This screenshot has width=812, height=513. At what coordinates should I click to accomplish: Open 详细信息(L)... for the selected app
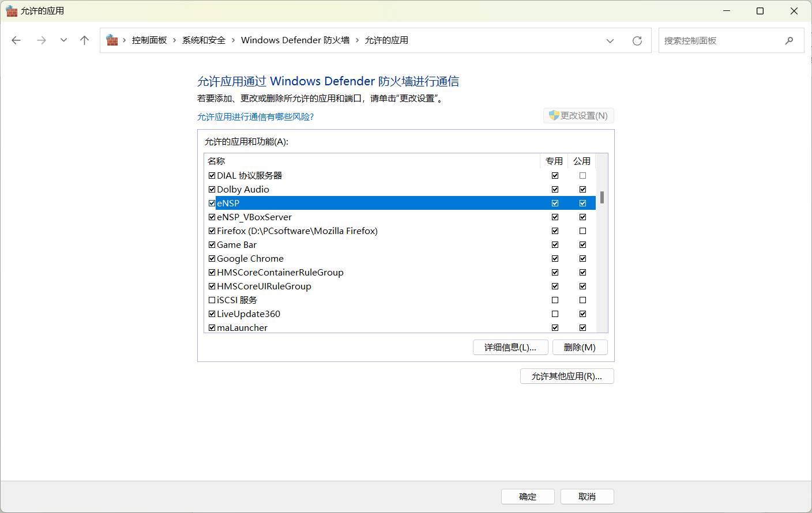(x=510, y=347)
